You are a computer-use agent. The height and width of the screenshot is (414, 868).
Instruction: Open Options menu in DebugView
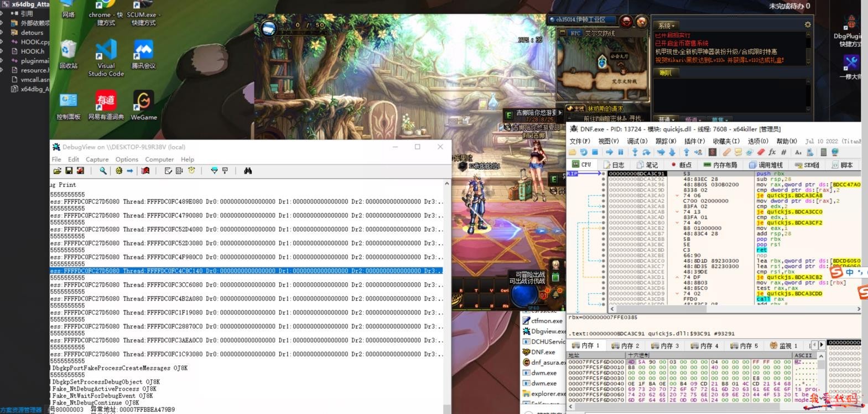[x=127, y=159]
